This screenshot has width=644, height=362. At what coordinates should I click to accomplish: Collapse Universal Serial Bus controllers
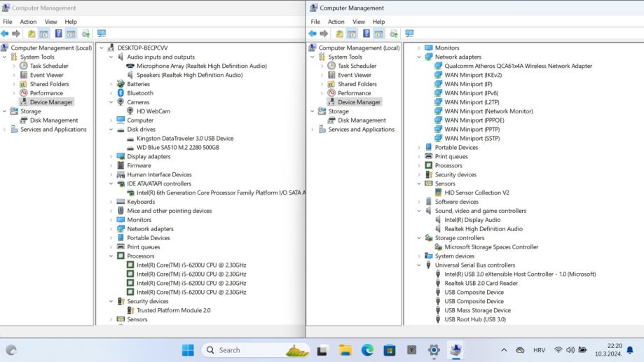click(x=420, y=265)
